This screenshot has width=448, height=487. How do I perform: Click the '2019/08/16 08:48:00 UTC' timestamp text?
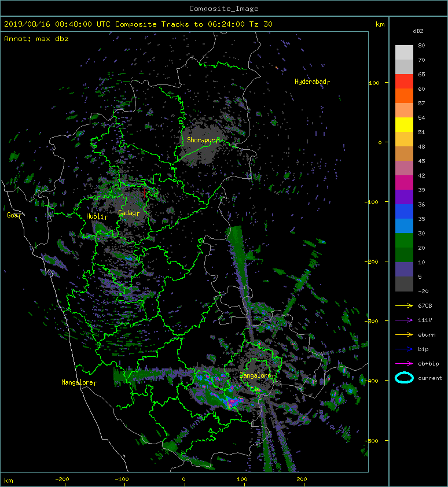[x=57, y=24]
